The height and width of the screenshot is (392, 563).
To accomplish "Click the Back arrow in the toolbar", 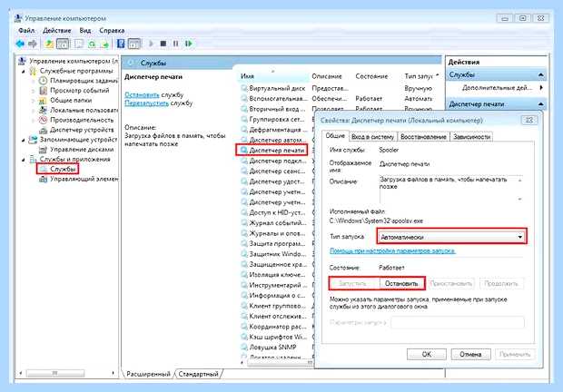I will [20, 44].
